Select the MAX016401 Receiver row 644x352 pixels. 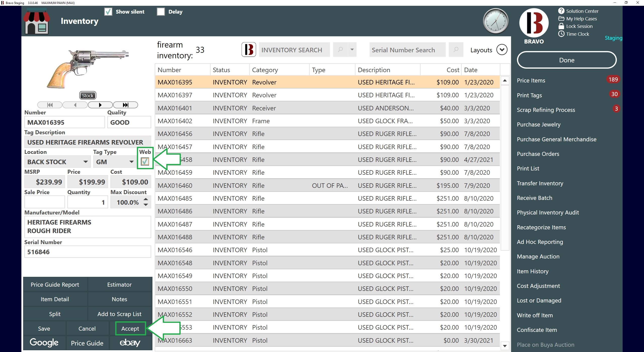[327, 108]
